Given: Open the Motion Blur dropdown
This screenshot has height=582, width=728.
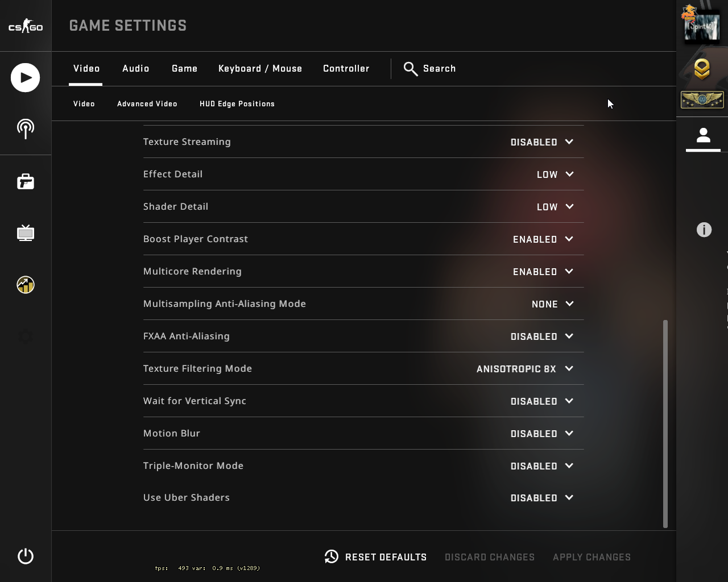Looking at the screenshot, I should pyautogui.click(x=541, y=434).
